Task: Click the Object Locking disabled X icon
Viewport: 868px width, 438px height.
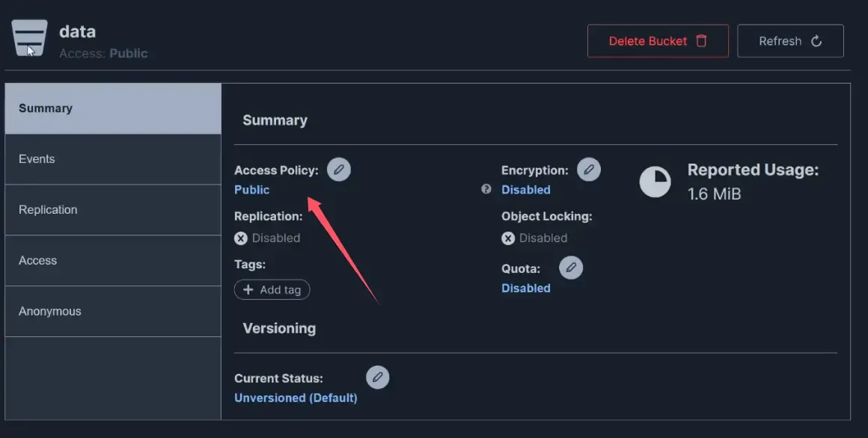Action: coord(508,238)
